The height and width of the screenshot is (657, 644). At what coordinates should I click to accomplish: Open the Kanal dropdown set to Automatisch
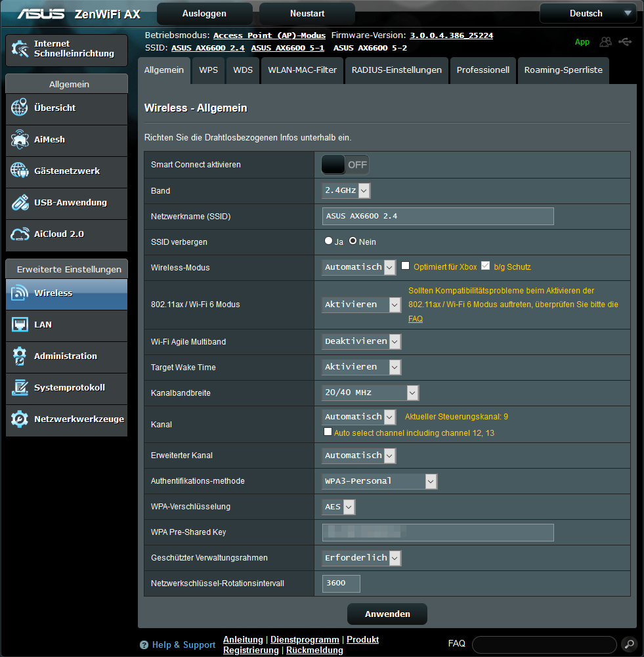coord(359,417)
